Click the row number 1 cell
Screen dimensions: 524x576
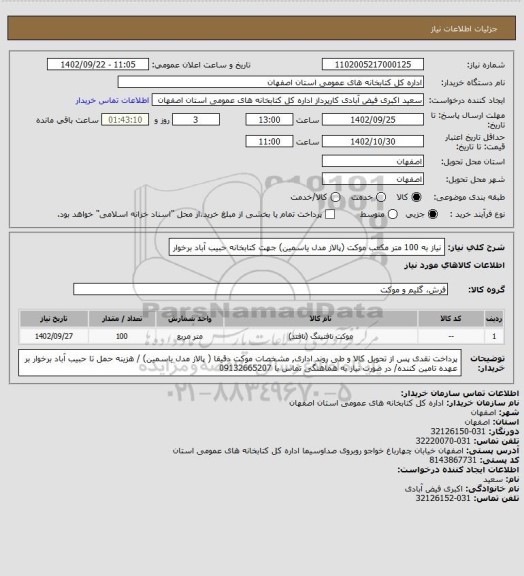[494, 336]
